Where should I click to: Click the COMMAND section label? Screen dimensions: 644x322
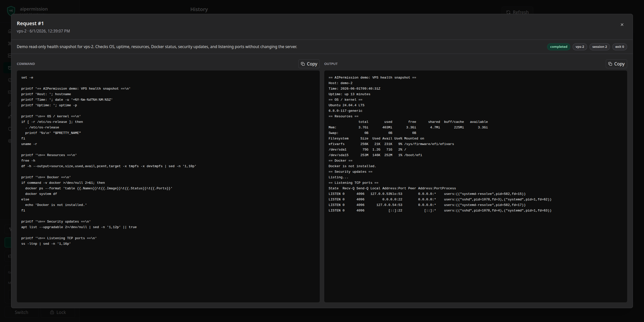pyautogui.click(x=26, y=64)
